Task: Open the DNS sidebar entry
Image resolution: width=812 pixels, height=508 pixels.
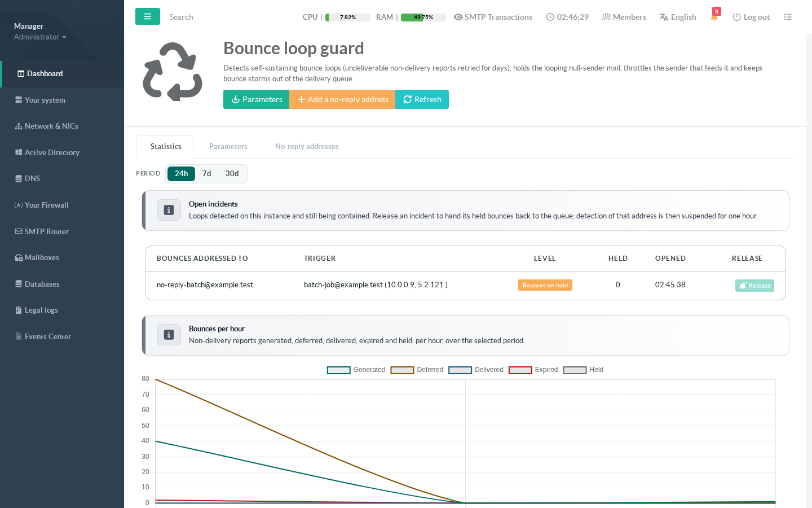Action: 62,179
